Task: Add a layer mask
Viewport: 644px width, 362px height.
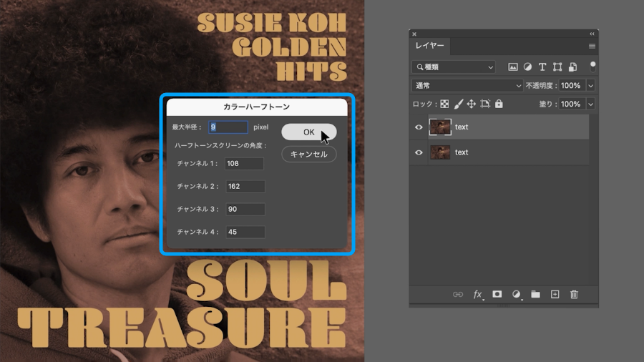Action: 497,294
